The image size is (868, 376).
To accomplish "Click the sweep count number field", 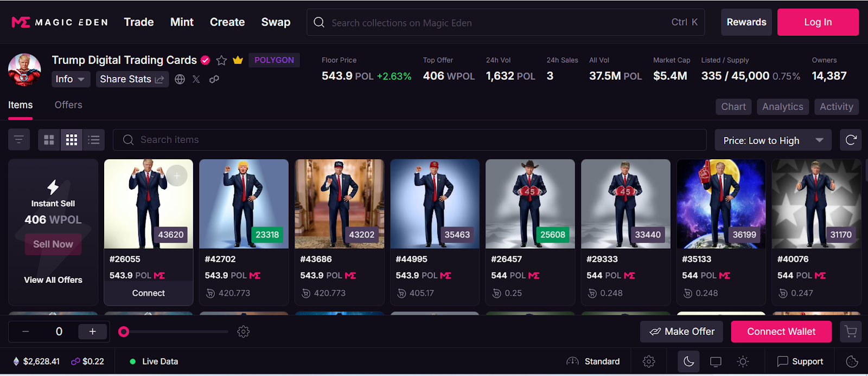I will click(59, 332).
